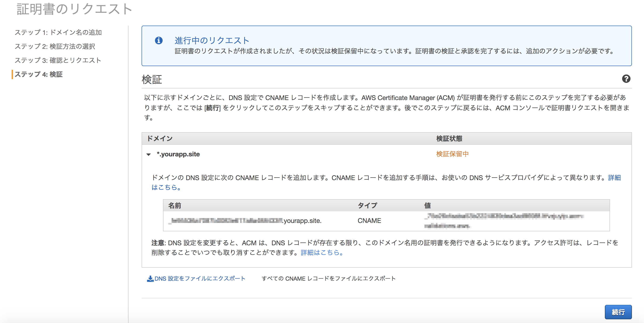Open the help question mark next to 検証

pos(626,79)
